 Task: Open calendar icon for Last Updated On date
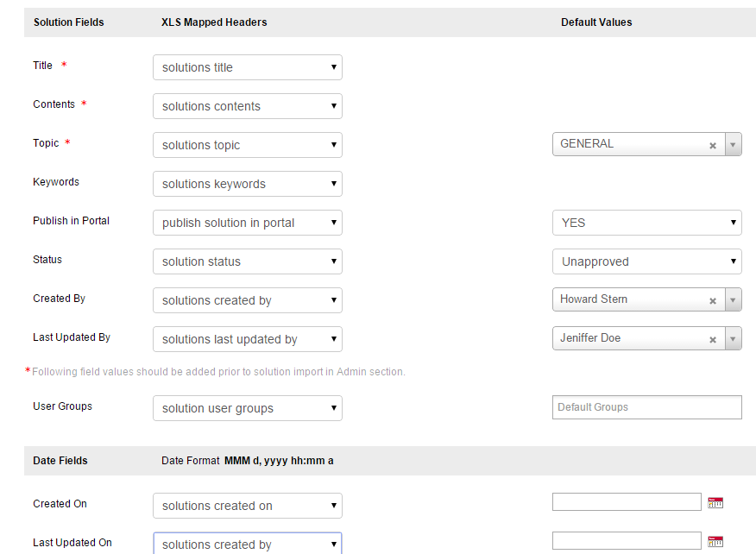point(715,542)
